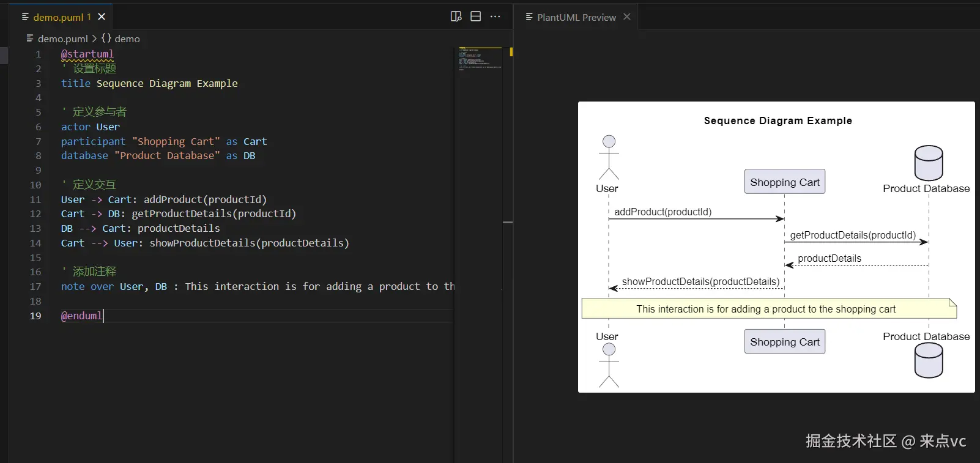Click the @enduml line in editor
980x463 pixels.
[x=82, y=316]
